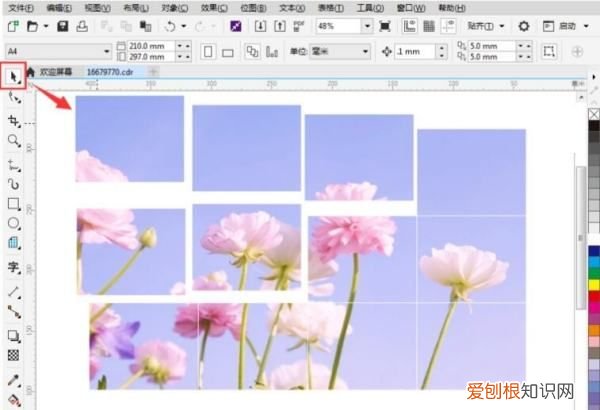Select the Freehand curve tool
Screen dimensions: 600x410
pyautogui.click(x=14, y=165)
